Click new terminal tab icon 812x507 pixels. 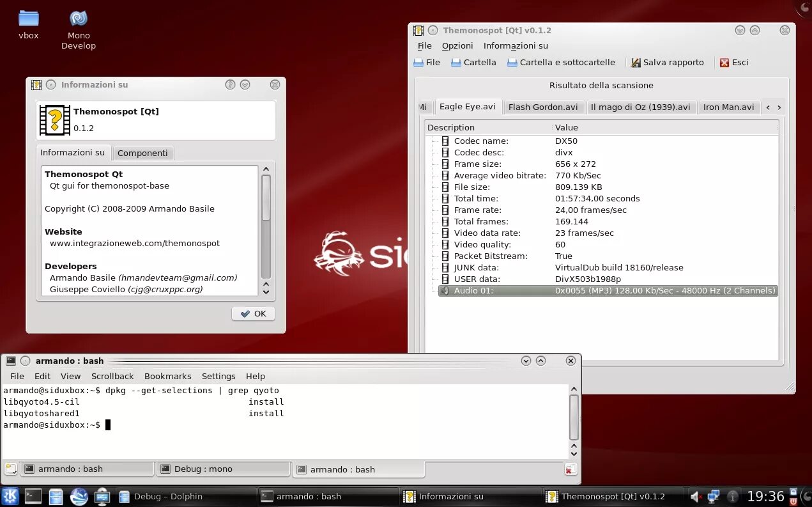pos(10,469)
